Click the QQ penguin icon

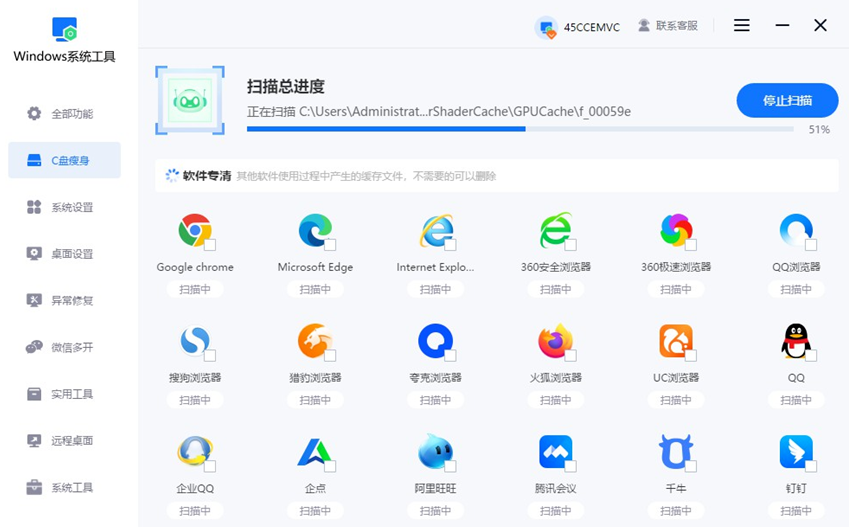click(x=796, y=341)
